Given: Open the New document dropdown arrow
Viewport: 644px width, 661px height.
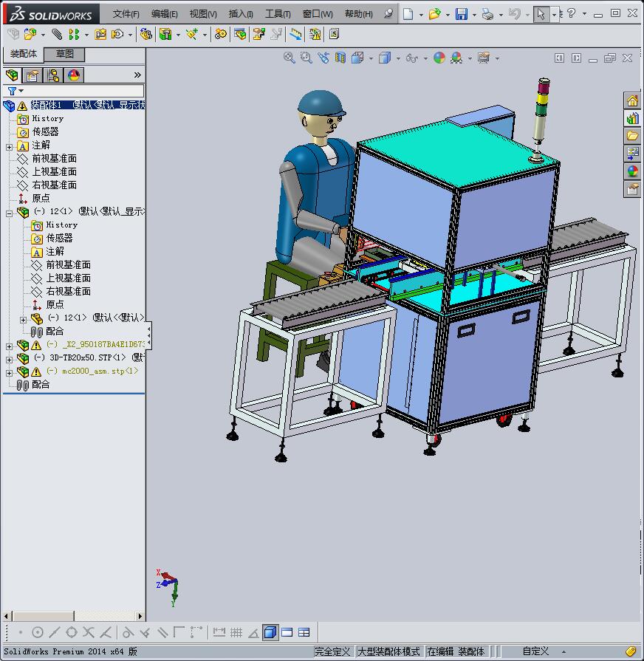Looking at the screenshot, I should 421,15.
